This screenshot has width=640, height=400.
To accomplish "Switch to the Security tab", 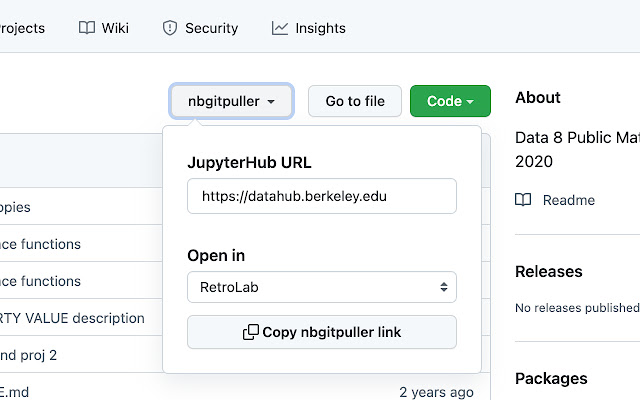I will [211, 28].
